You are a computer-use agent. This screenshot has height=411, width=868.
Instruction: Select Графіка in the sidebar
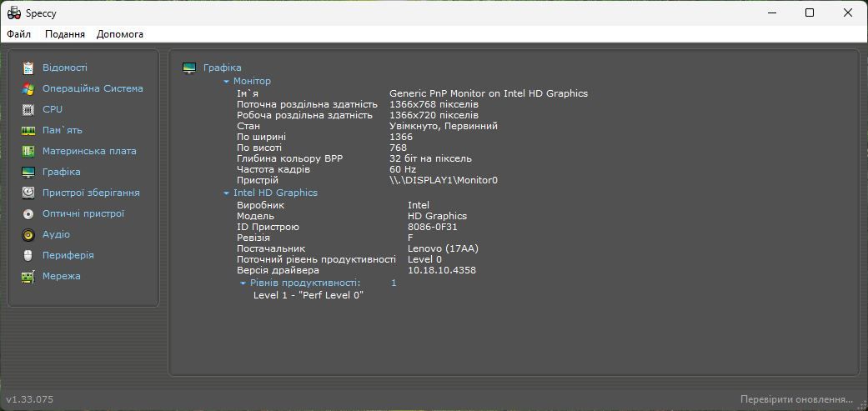click(62, 172)
